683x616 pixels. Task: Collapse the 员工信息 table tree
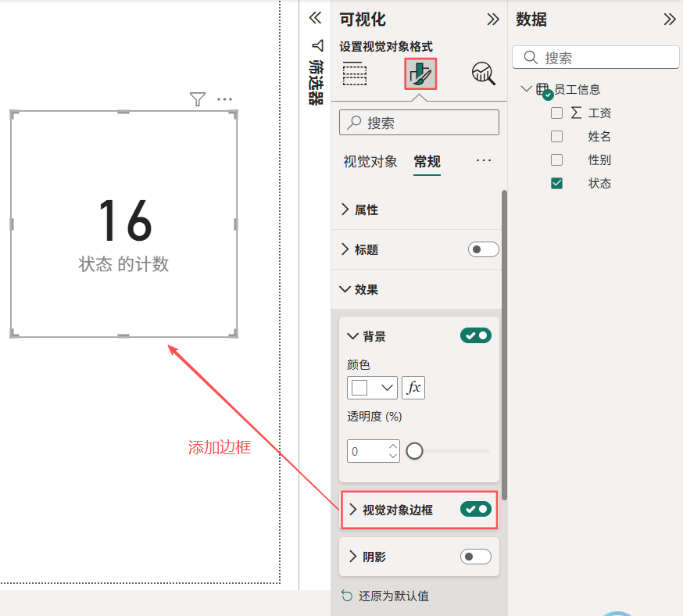[527, 89]
